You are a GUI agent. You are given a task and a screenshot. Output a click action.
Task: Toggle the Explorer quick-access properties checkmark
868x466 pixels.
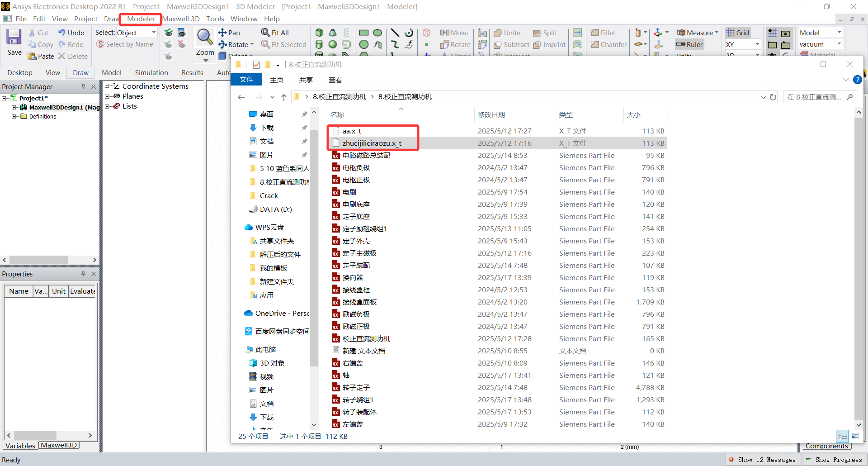pos(256,65)
